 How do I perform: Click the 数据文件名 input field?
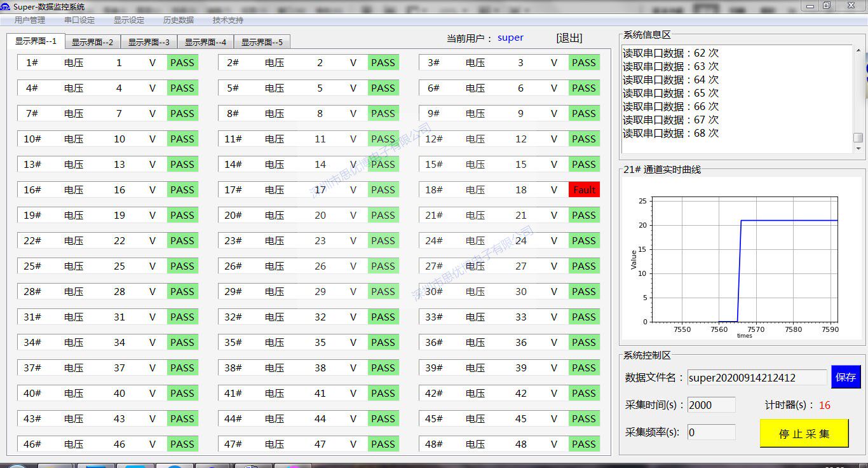[x=756, y=378]
